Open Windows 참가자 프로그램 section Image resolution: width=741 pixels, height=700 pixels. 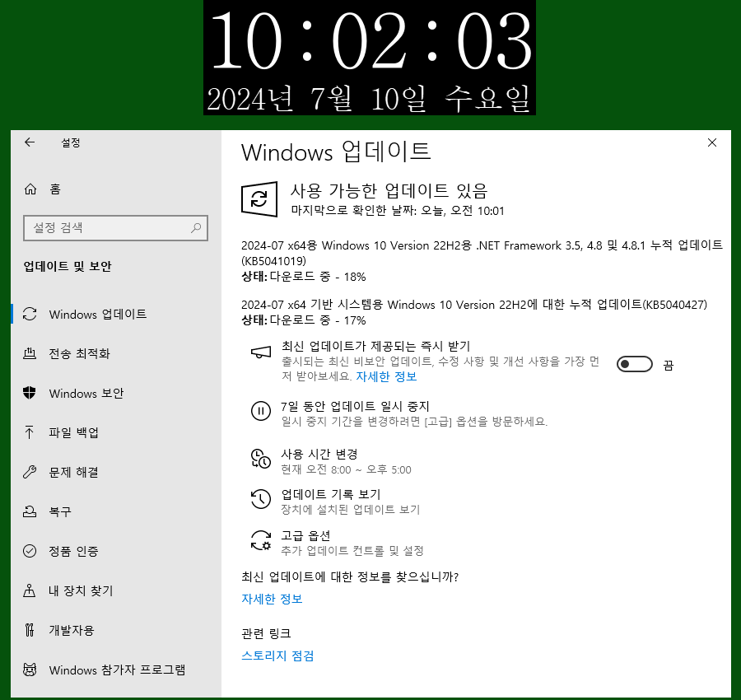pyautogui.click(x=116, y=670)
